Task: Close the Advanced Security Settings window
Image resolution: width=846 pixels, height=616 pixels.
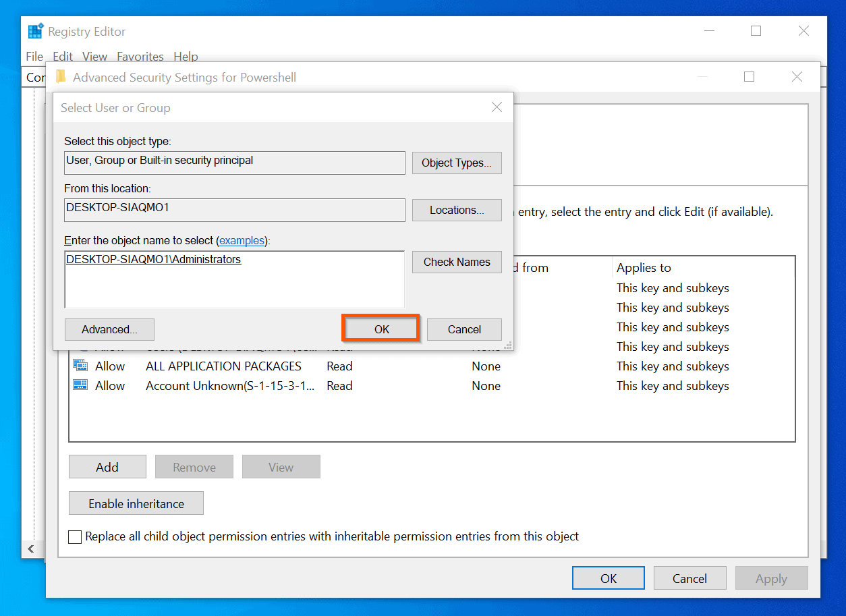Action: click(797, 77)
